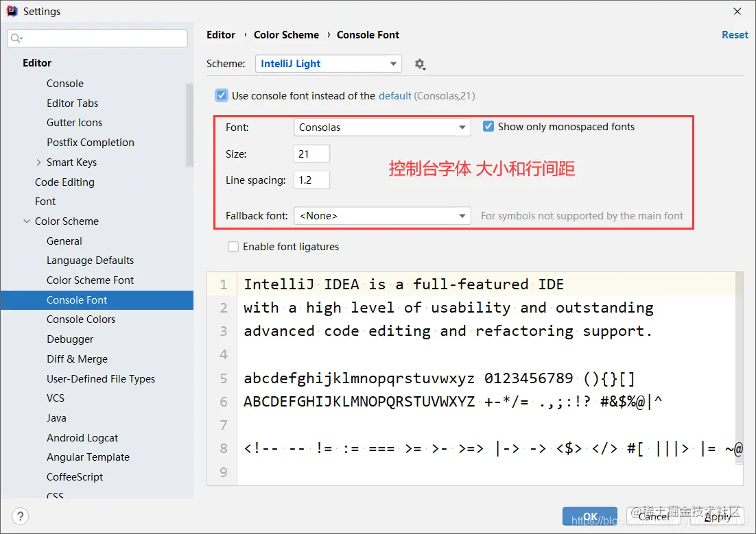The width and height of the screenshot is (756, 534).
Task: Click settings tree vertical scrollbar
Action: click(x=189, y=125)
